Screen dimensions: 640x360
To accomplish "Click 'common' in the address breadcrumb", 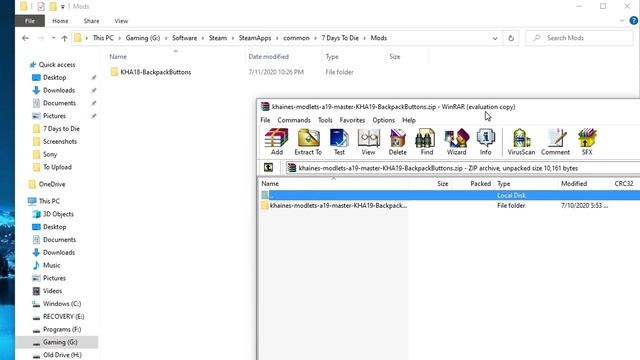I will click(x=296, y=38).
